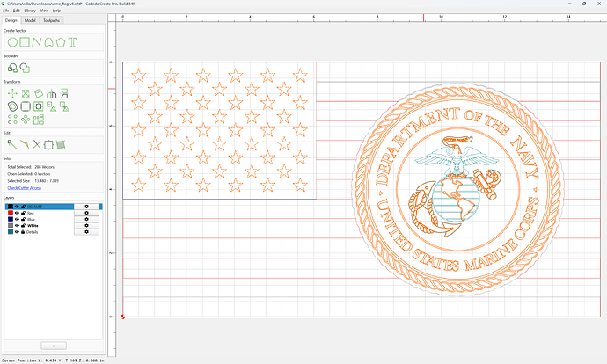Toggle the lock on the Red layer

tap(23, 213)
